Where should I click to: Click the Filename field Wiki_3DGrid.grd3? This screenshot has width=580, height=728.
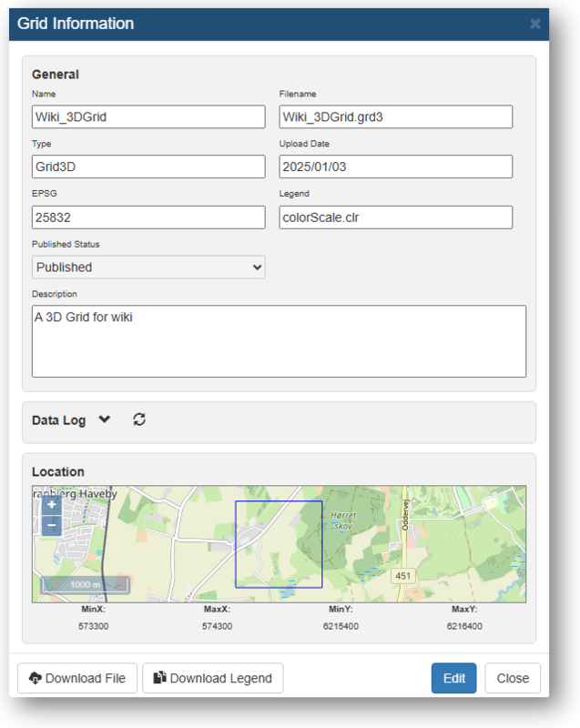396,116
